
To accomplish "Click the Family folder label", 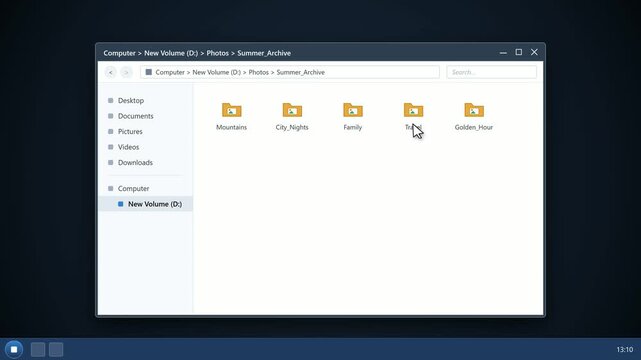I will point(352,127).
